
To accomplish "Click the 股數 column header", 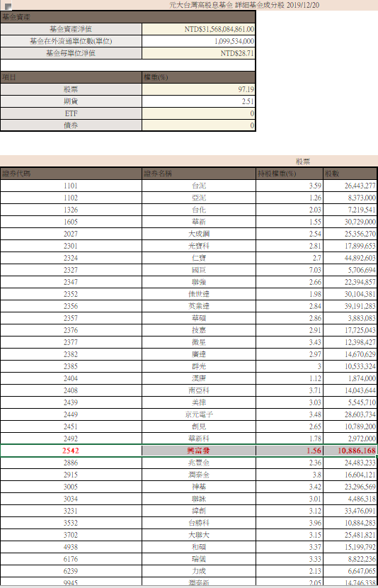I will click(350, 174).
